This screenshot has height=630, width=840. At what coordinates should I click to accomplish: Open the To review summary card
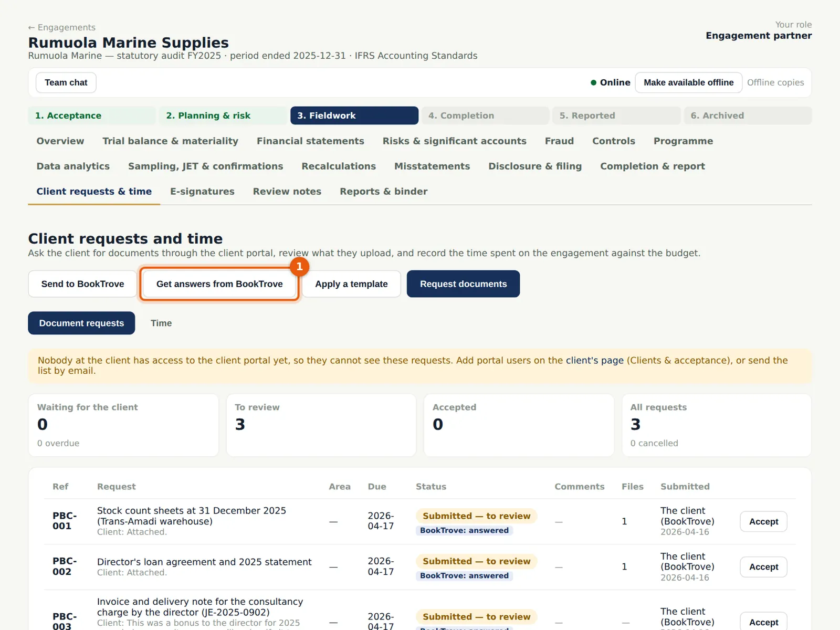[x=321, y=425]
